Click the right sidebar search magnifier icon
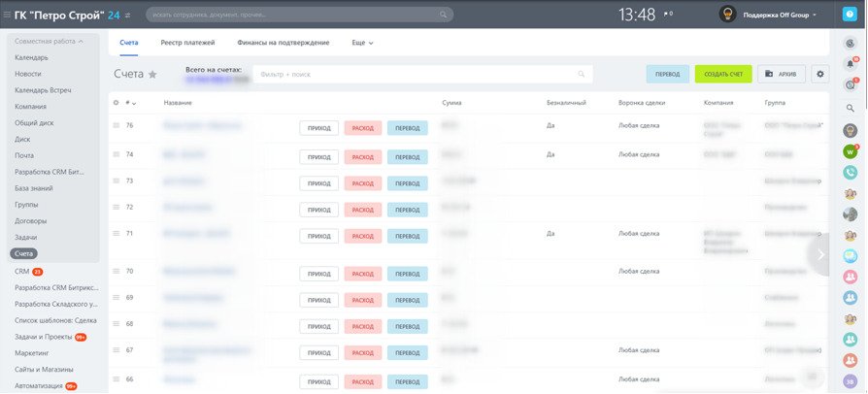The height and width of the screenshot is (394, 868). pyautogui.click(x=851, y=109)
